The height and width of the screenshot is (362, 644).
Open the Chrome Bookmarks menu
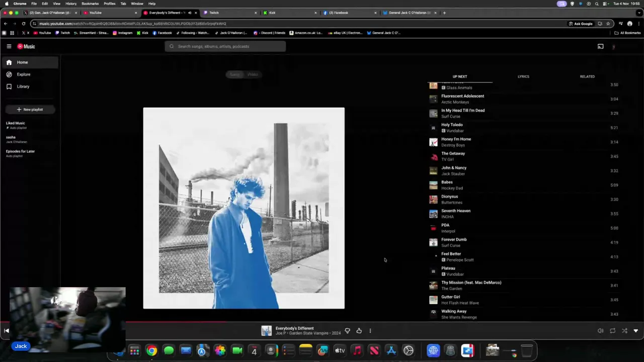pyautogui.click(x=90, y=4)
